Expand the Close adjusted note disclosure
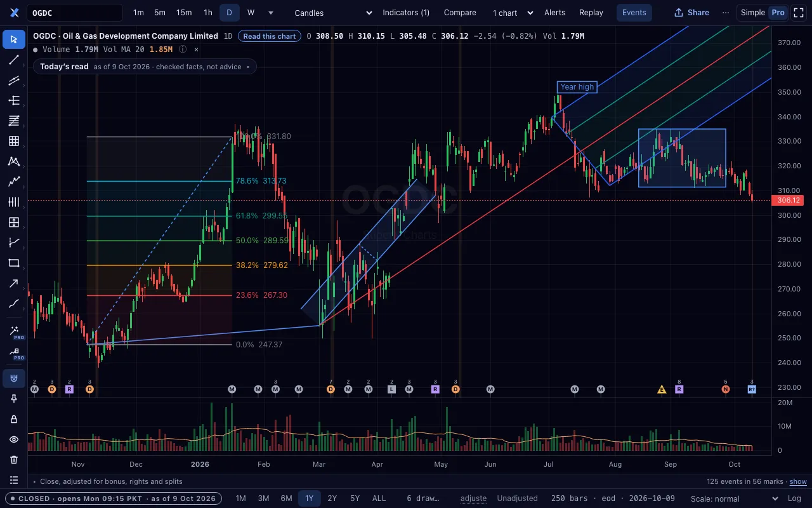Viewport: 812px width, 508px height. click(107, 481)
